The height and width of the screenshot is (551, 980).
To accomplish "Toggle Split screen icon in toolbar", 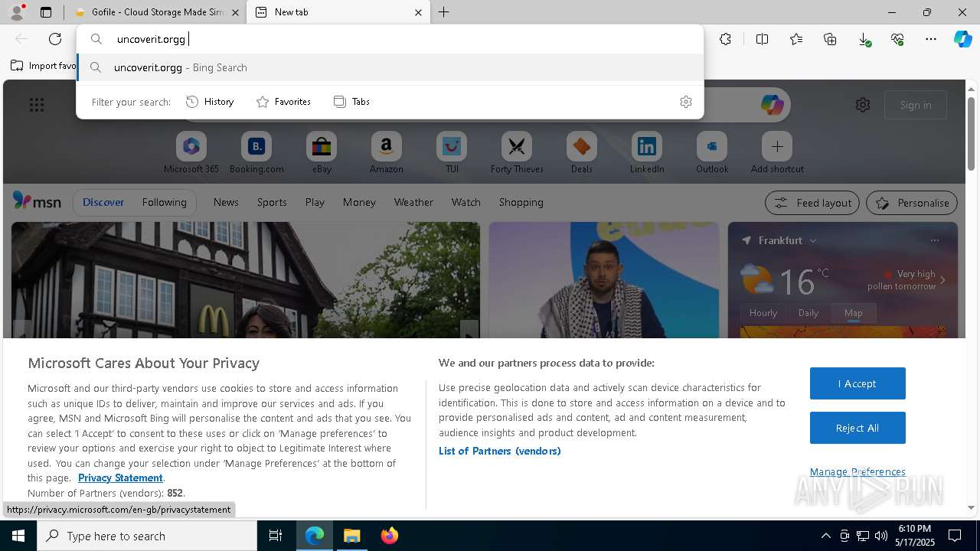I will [762, 39].
